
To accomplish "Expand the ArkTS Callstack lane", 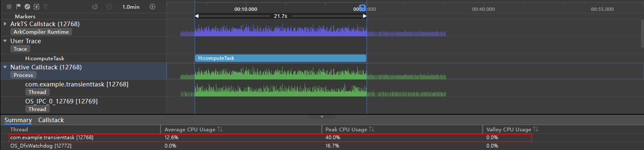I will coord(5,24).
